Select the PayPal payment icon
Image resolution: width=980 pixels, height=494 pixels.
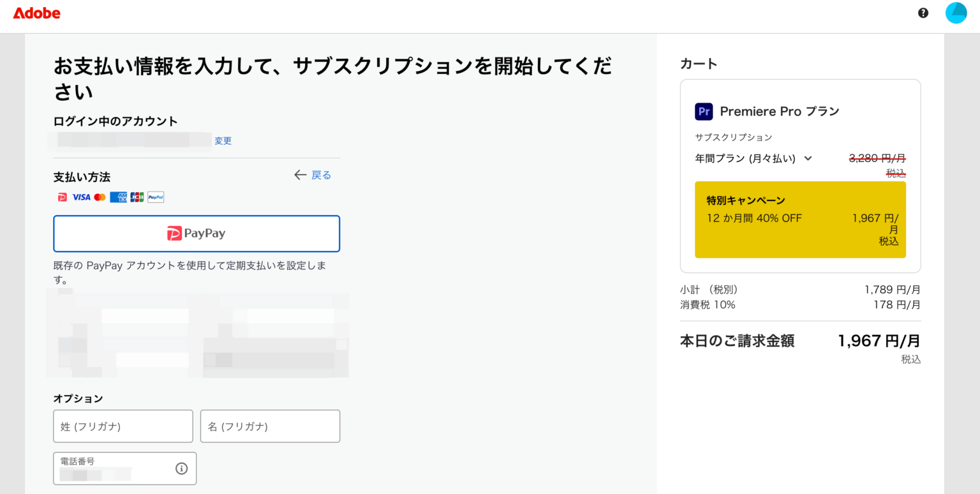click(x=154, y=197)
